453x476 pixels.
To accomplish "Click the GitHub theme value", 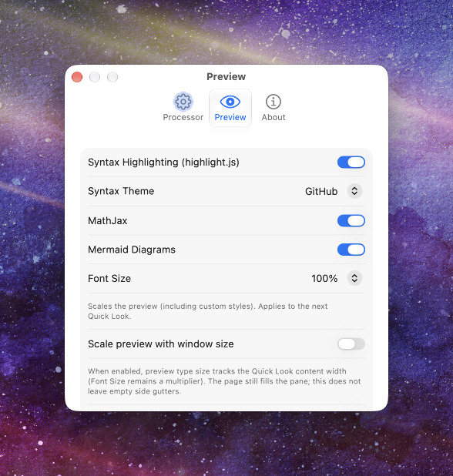I will click(x=321, y=191).
